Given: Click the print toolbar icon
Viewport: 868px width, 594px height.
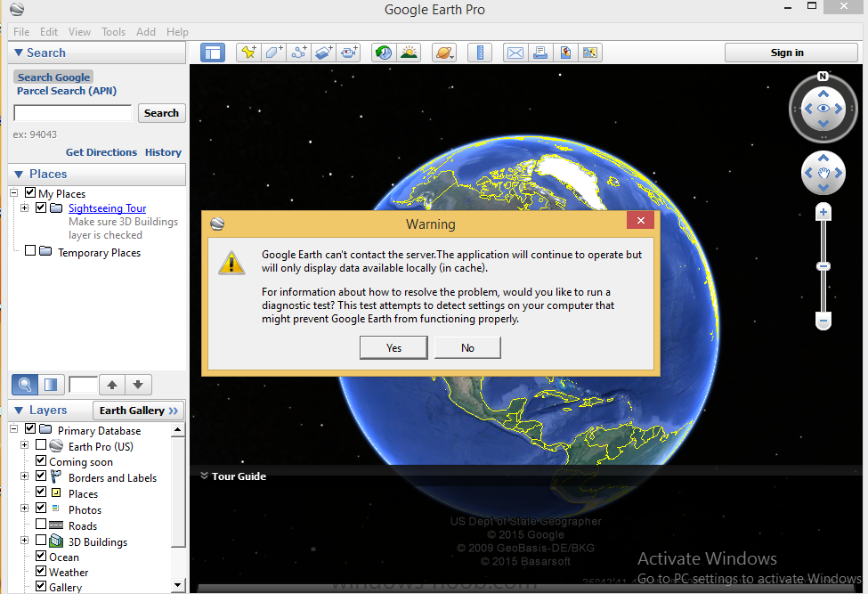Looking at the screenshot, I should [540, 53].
